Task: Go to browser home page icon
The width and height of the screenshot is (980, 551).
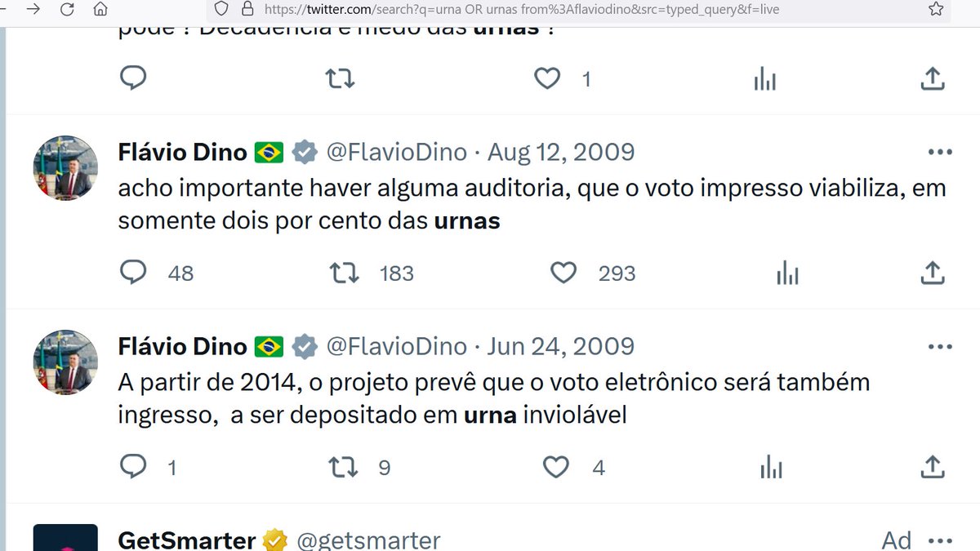Action: pyautogui.click(x=100, y=9)
